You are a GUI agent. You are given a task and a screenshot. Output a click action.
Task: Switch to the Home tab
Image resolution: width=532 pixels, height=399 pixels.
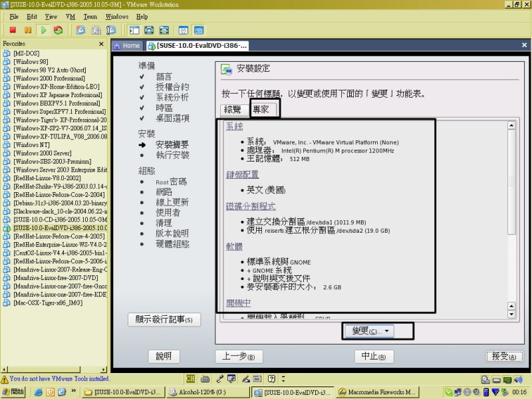pyautogui.click(x=126, y=45)
